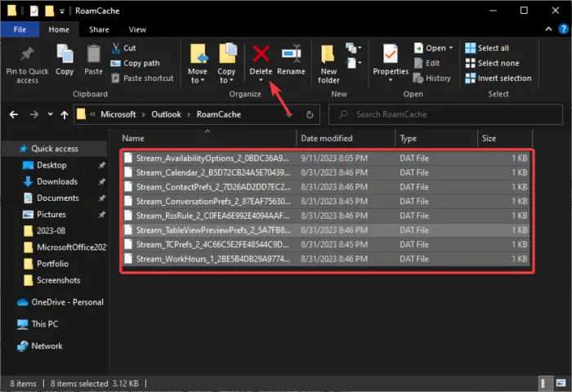Switch to the View ribbon tab
This screenshot has width=572, height=392.
point(137,29)
